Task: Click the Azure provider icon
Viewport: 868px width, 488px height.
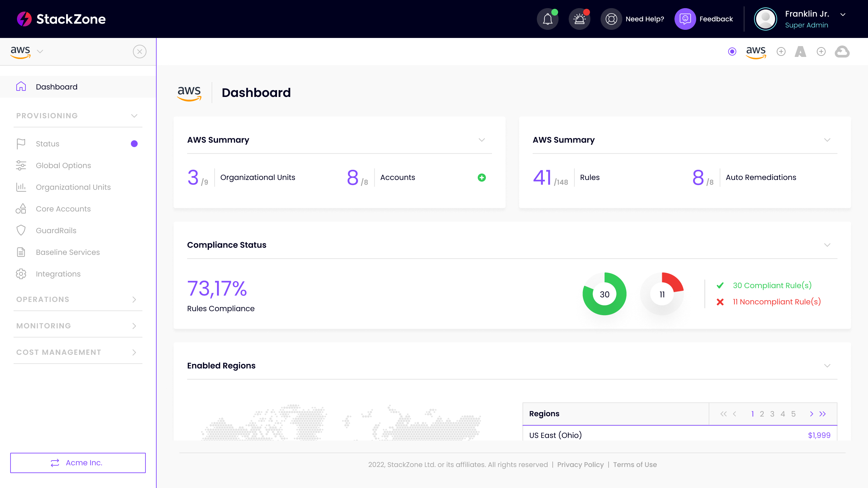Action: tap(801, 52)
